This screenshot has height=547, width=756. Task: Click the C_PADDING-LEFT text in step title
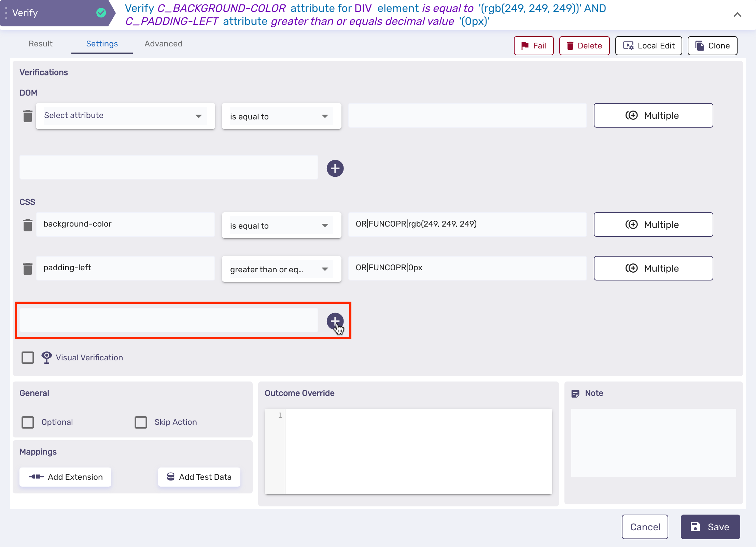pyautogui.click(x=172, y=21)
